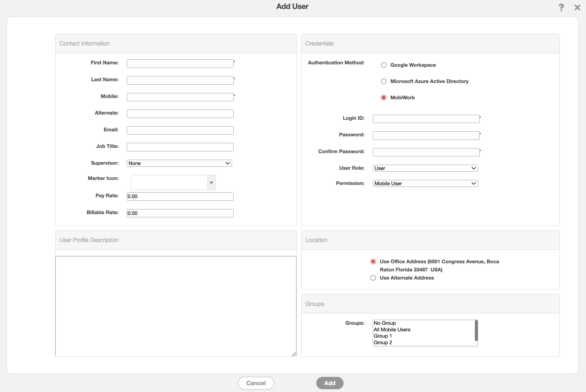This screenshot has width=586, height=392.
Task: Select Microsoft Azure Active Directory option
Action: [384, 81]
